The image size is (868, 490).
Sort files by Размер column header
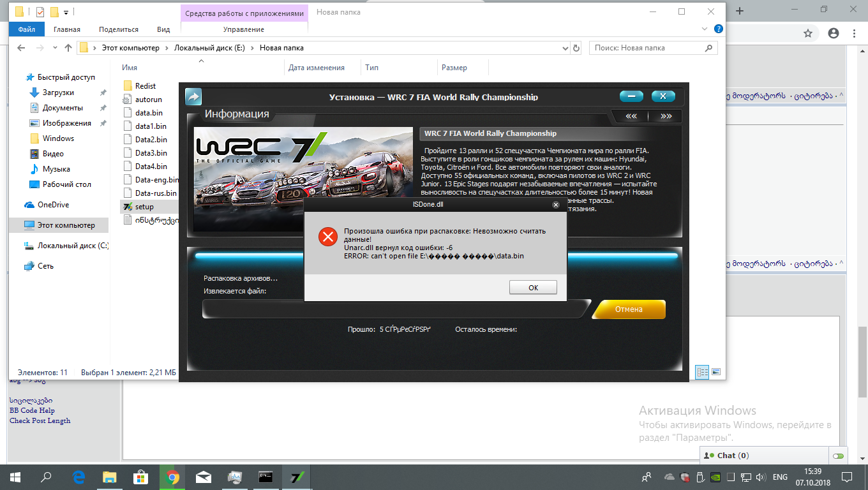(x=454, y=68)
